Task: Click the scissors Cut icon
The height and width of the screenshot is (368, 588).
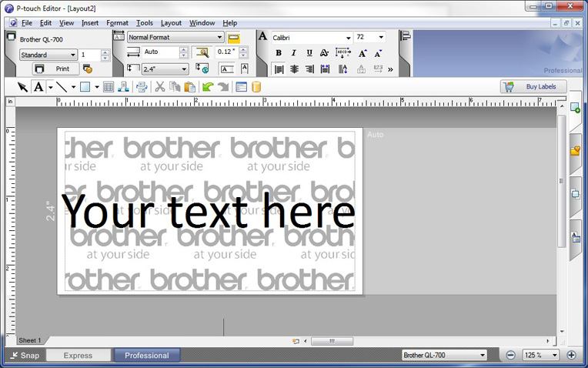Action: 160,87
